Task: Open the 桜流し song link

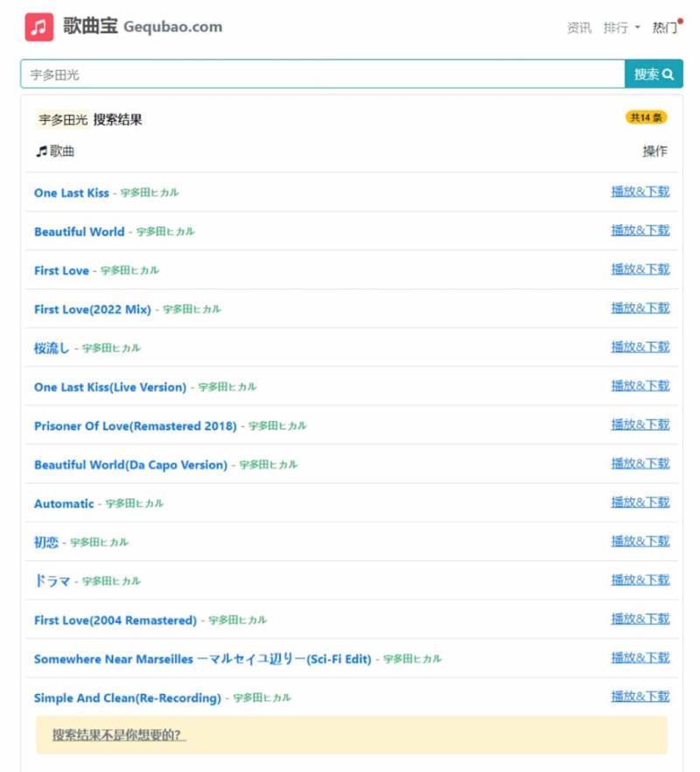Action: pos(52,348)
